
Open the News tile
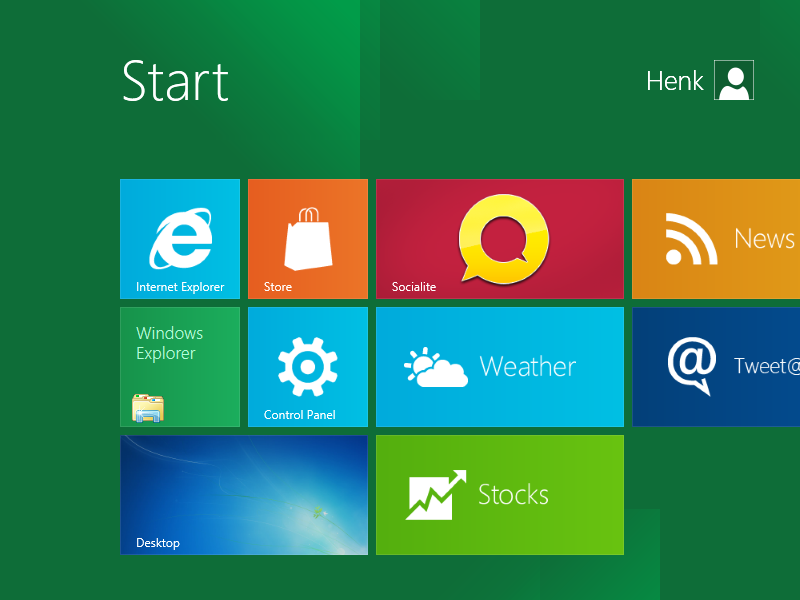(x=715, y=239)
